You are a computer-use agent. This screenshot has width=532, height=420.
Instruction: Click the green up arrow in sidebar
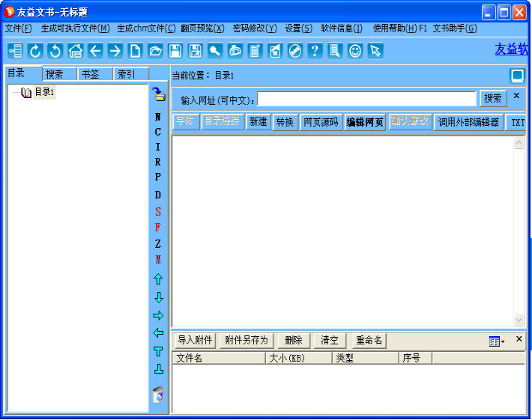pyautogui.click(x=158, y=279)
